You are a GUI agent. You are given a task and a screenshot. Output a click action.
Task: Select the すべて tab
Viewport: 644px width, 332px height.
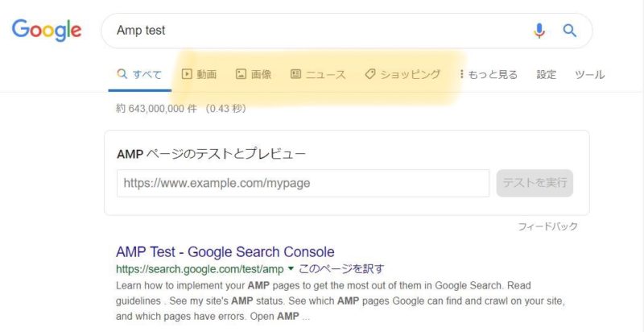(x=139, y=74)
